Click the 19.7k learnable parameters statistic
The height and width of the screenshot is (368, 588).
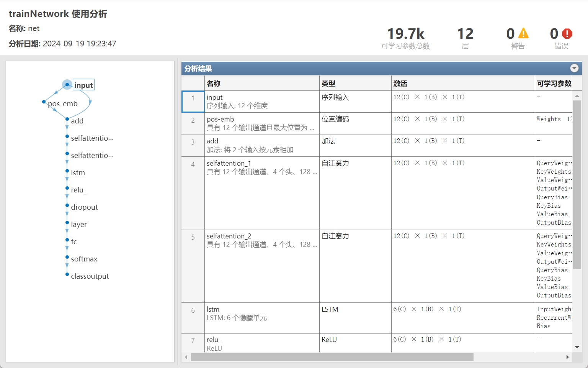(x=406, y=34)
